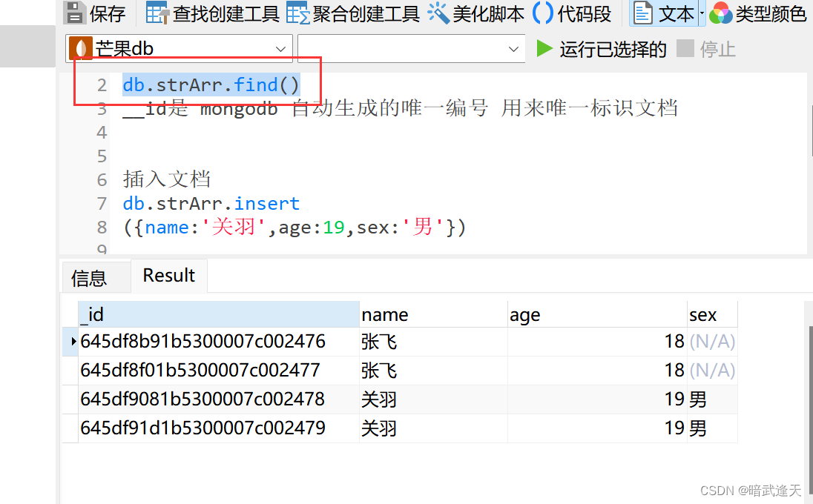The image size is (813, 504).
Task: Switch to the 信息 tab
Action: pyautogui.click(x=95, y=277)
